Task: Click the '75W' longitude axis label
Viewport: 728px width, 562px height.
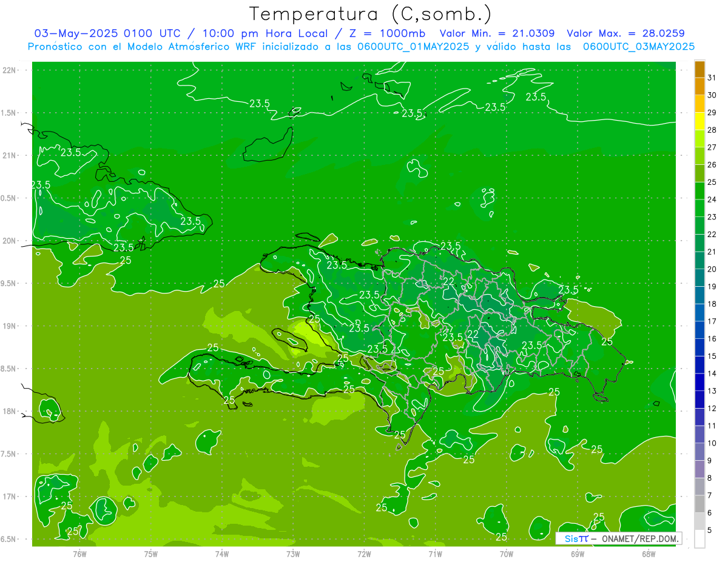Action: click(x=151, y=554)
